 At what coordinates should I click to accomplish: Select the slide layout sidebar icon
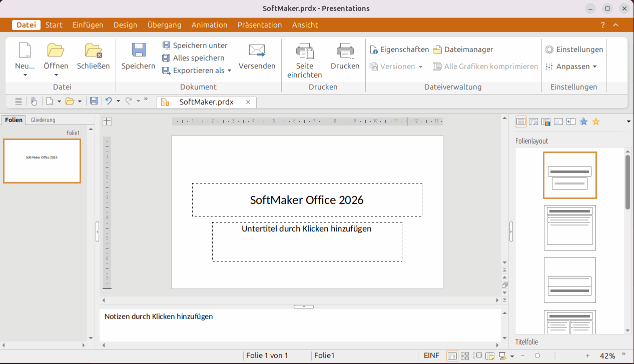point(521,121)
